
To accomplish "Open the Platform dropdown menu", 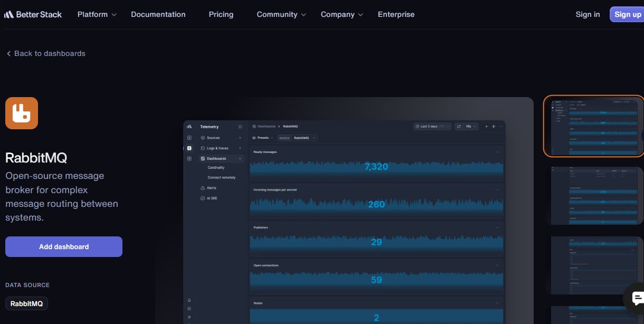I will 93,15.
